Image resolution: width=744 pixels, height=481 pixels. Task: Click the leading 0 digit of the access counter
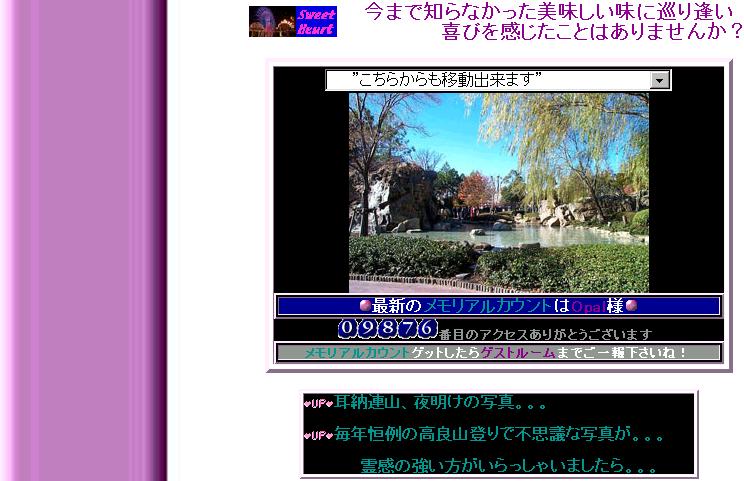pos(347,328)
